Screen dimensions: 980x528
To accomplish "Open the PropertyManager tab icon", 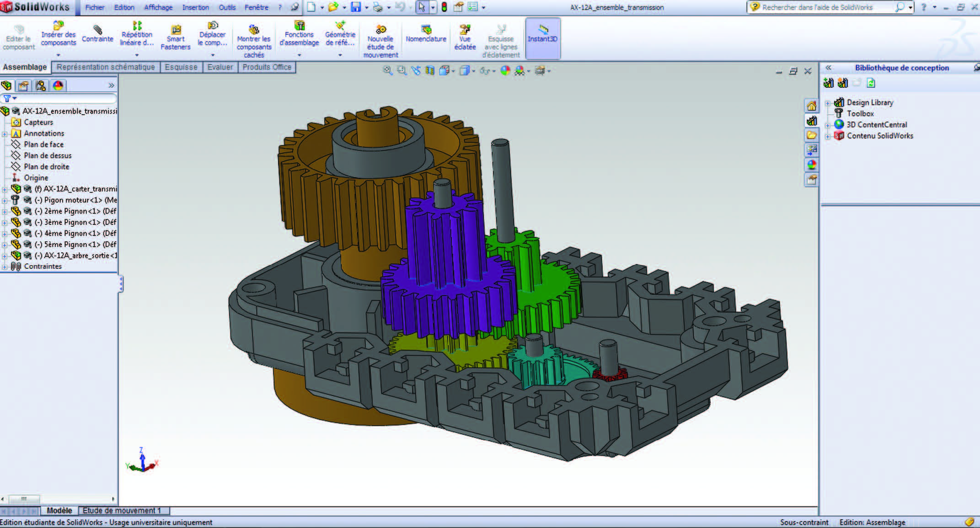I will 23,85.
